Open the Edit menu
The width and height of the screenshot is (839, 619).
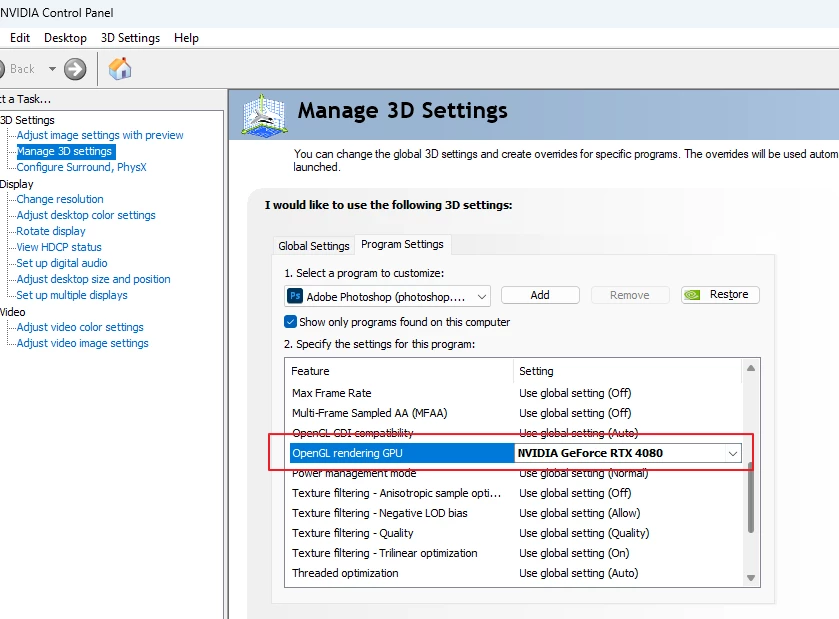coord(20,38)
